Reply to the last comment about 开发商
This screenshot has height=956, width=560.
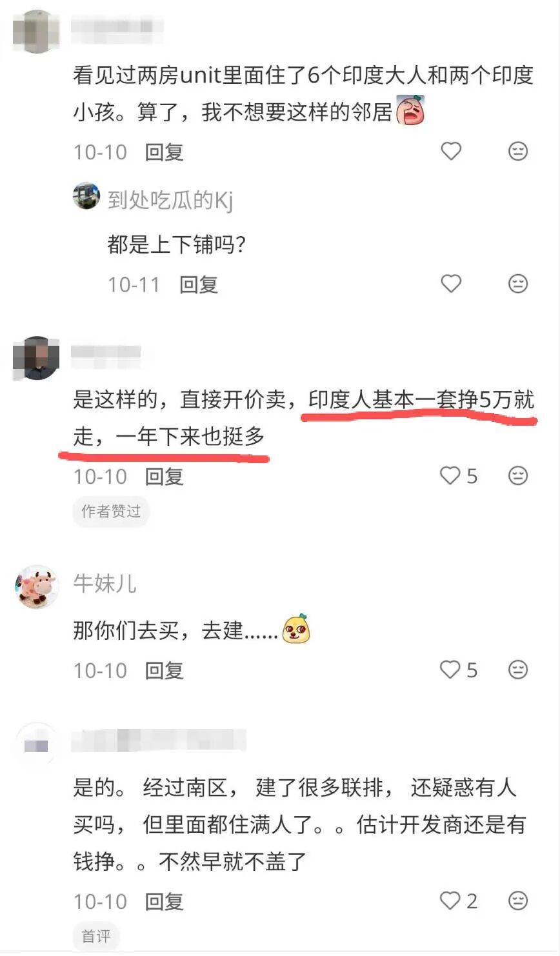point(165,901)
